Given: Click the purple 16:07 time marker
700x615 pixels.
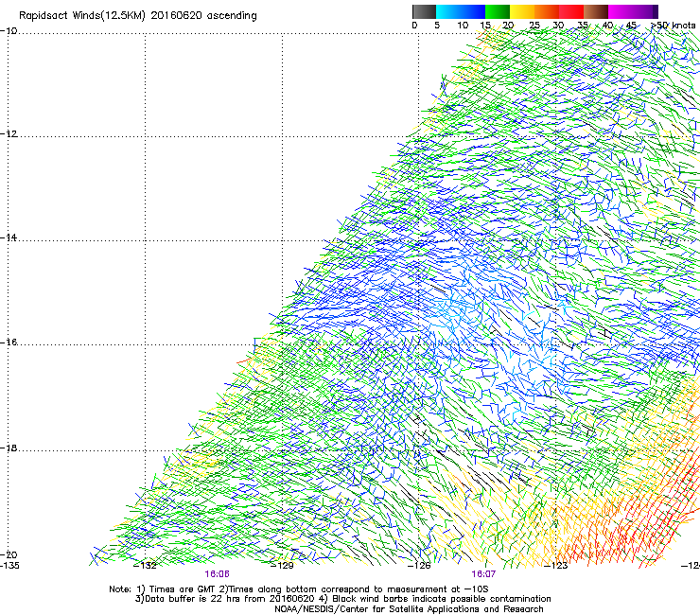Looking at the screenshot, I should (x=483, y=574).
